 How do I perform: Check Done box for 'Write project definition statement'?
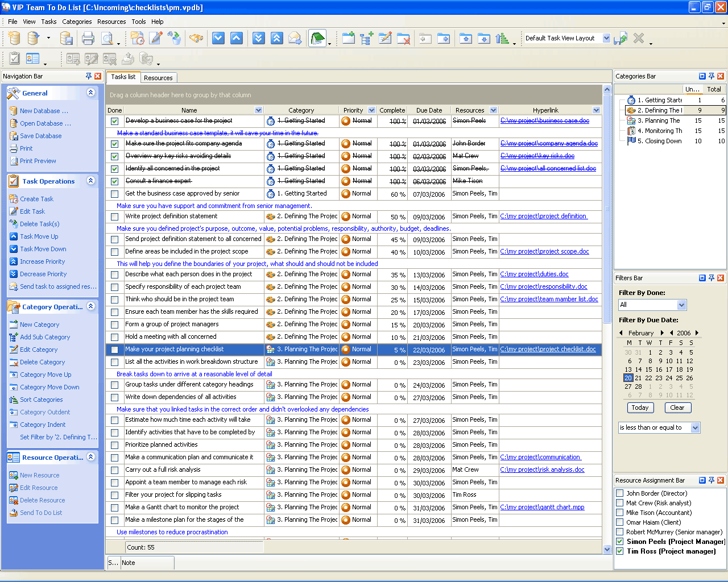click(115, 217)
